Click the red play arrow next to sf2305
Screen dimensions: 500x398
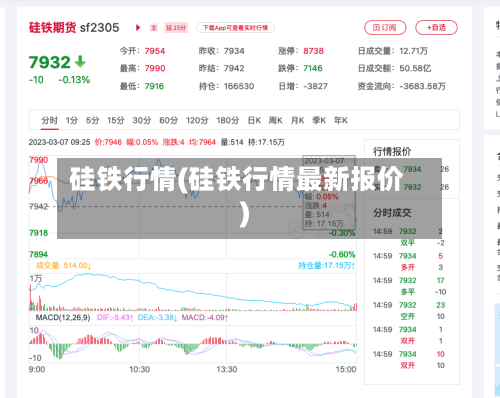[138, 28]
